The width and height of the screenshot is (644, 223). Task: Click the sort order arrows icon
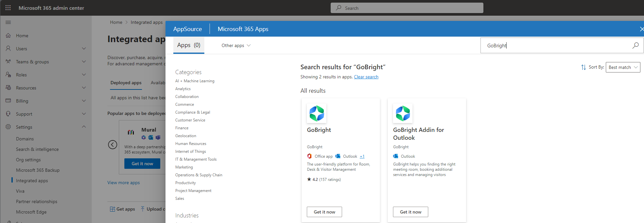pyautogui.click(x=583, y=67)
